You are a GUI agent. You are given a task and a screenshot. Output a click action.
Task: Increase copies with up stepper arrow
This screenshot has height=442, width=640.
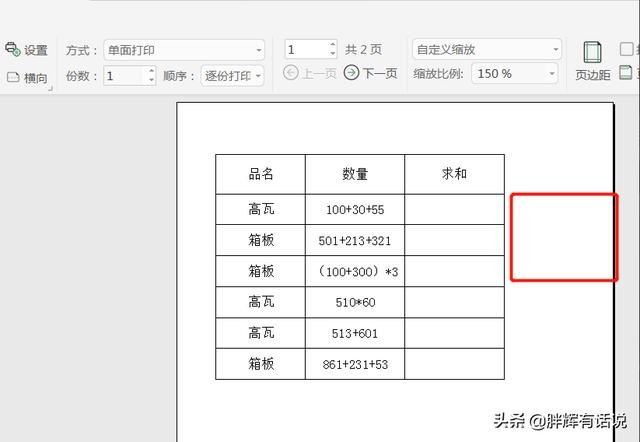[x=152, y=71]
